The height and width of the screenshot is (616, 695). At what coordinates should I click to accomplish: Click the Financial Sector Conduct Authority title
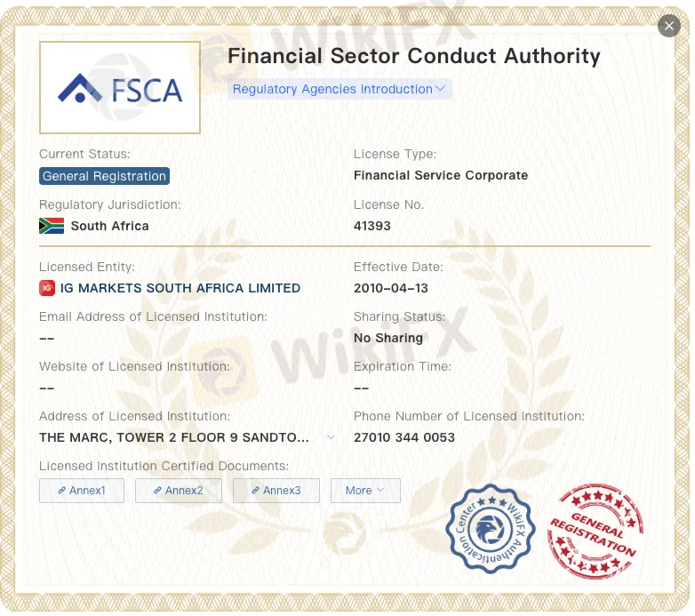pyautogui.click(x=414, y=56)
